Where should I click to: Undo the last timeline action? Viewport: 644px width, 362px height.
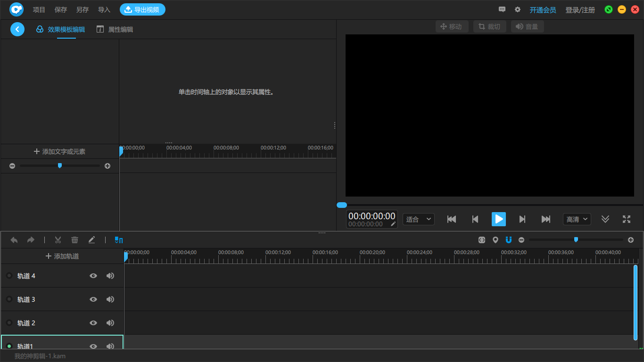pyautogui.click(x=14, y=240)
